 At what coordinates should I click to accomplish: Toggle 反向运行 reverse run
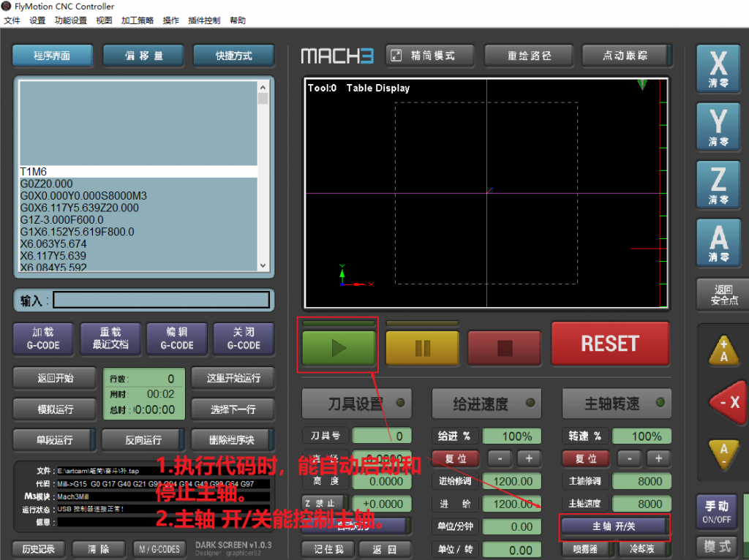(143, 439)
